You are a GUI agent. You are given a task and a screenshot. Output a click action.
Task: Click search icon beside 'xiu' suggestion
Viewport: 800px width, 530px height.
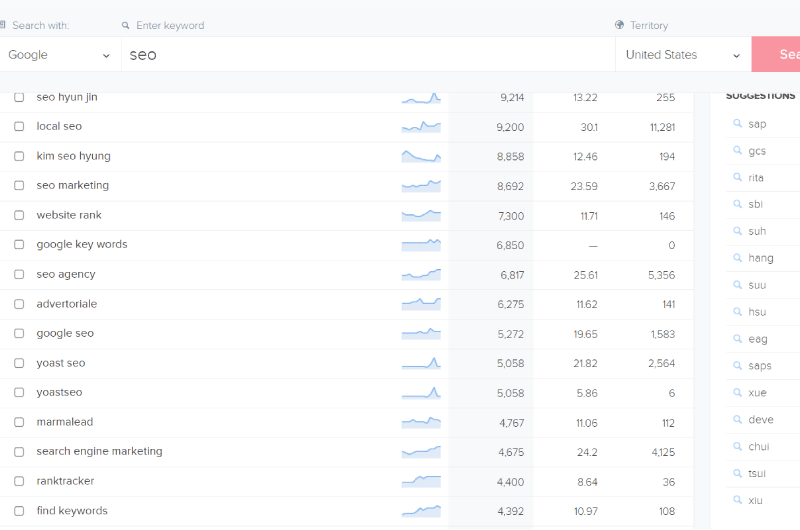point(737,500)
